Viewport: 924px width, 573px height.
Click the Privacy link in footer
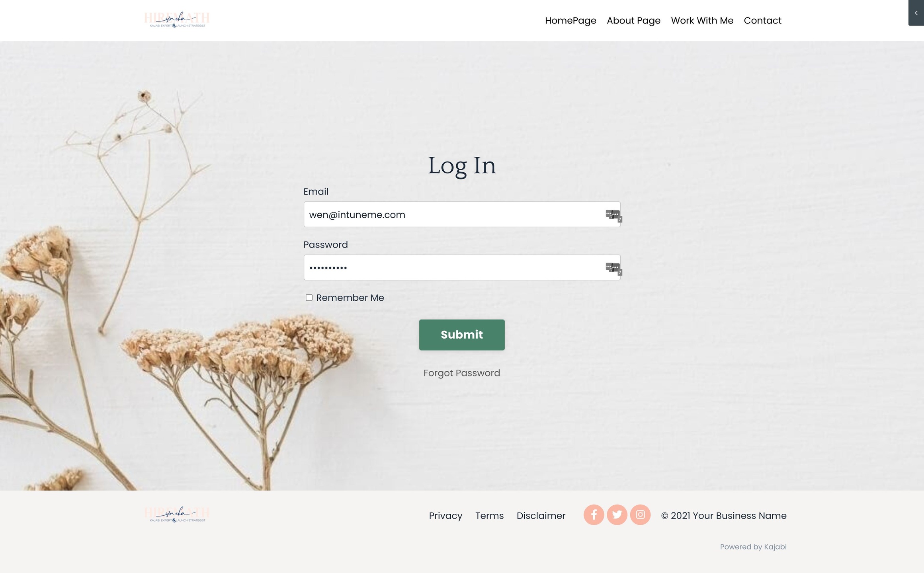point(446,516)
